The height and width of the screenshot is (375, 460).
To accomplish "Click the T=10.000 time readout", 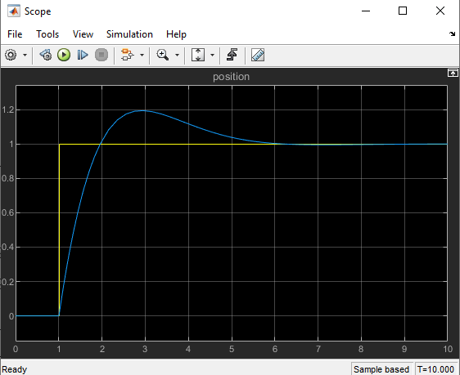I will 436,369.
